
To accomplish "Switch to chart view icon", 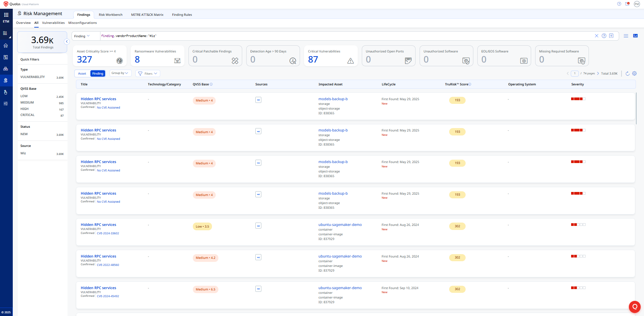I will tap(635, 36).
